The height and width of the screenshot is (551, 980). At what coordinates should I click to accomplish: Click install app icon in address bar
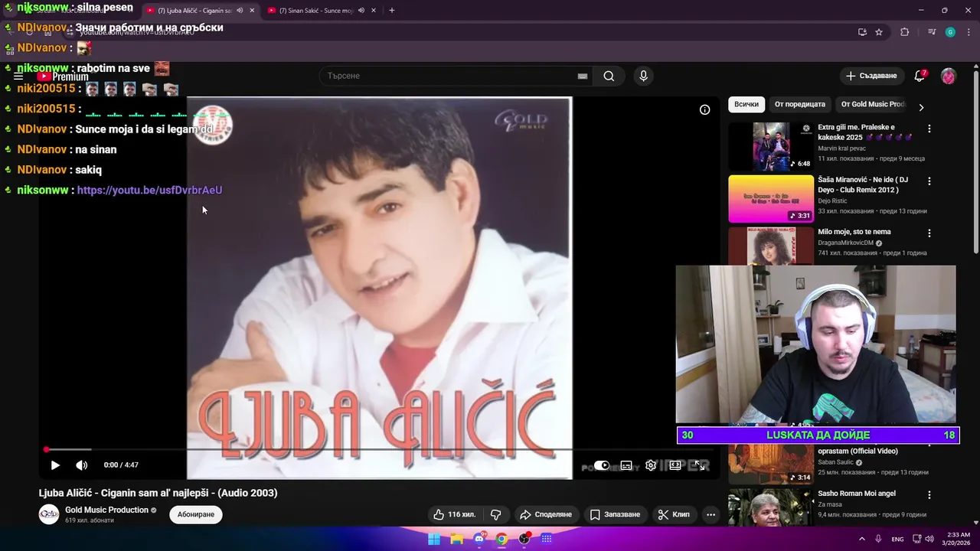(x=862, y=32)
